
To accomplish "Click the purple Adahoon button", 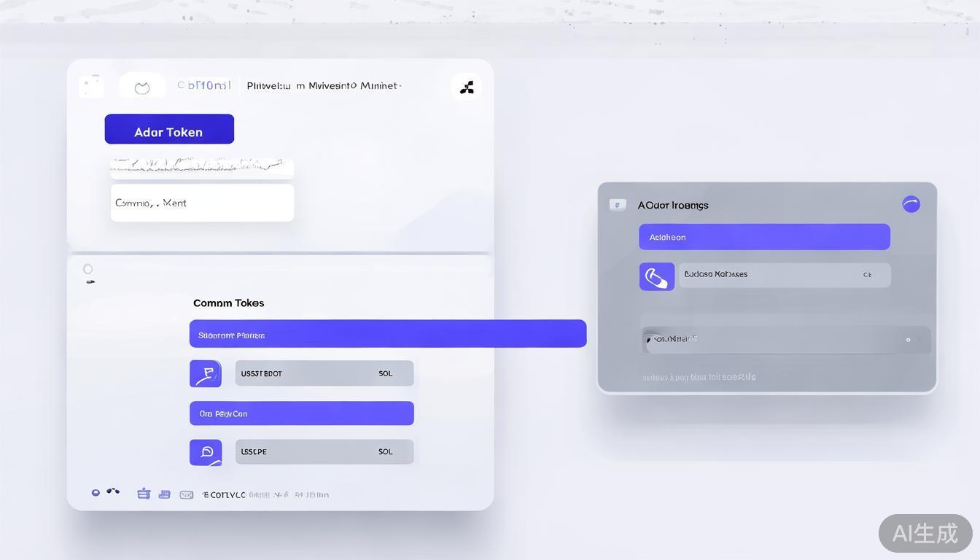I will pos(764,237).
